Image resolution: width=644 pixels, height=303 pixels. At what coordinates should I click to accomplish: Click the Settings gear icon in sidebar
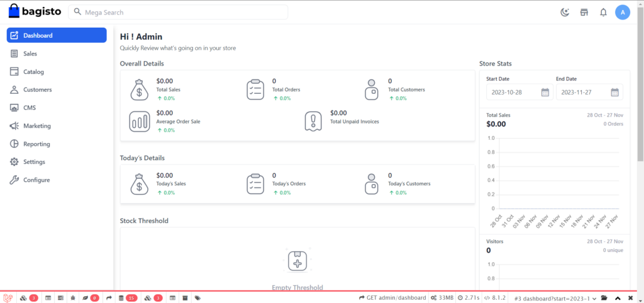[14, 162]
